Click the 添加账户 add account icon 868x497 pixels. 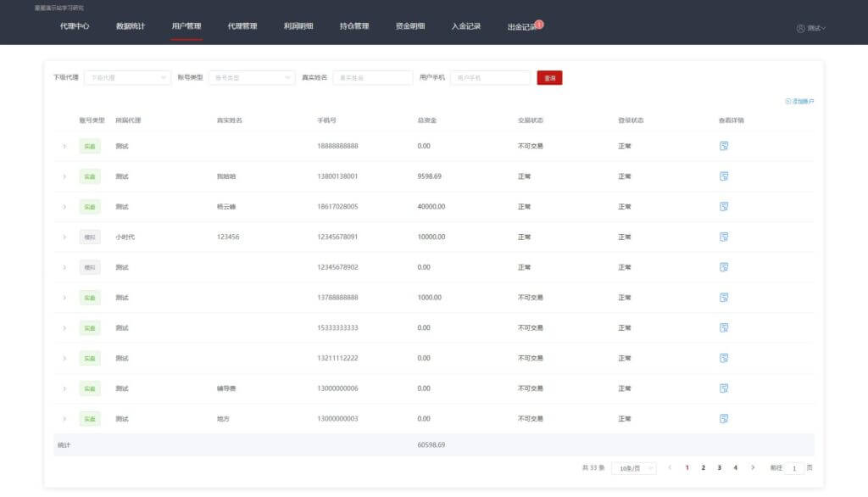788,101
